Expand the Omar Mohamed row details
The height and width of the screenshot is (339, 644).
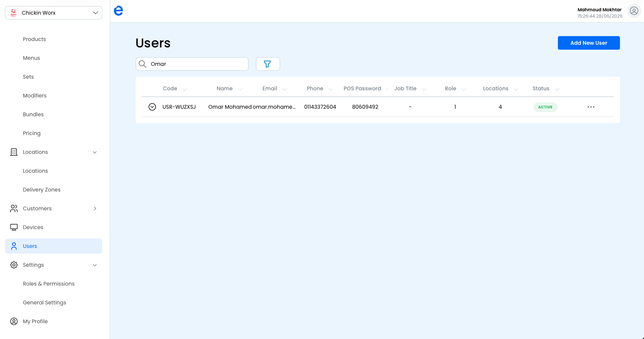[x=152, y=107]
